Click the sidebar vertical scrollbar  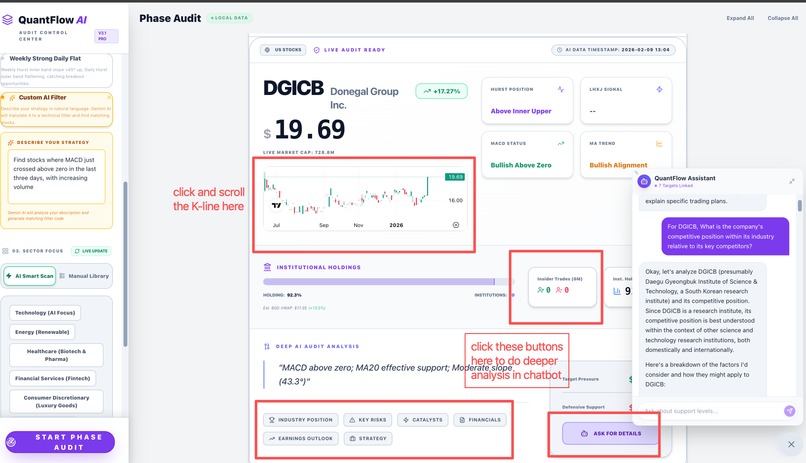click(125, 264)
